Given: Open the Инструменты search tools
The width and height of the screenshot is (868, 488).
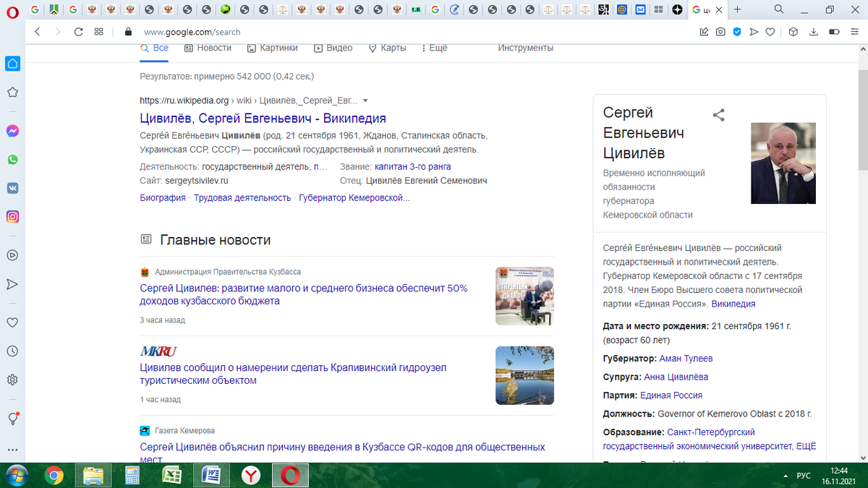Looking at the screenshot, I should click(526, 48).
